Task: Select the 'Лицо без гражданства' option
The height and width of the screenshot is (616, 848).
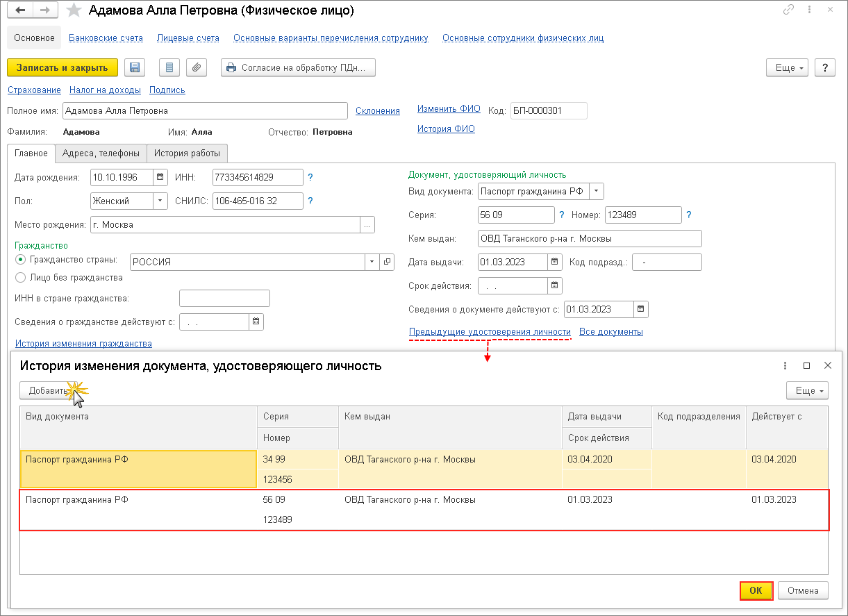Action: (21, 278)
